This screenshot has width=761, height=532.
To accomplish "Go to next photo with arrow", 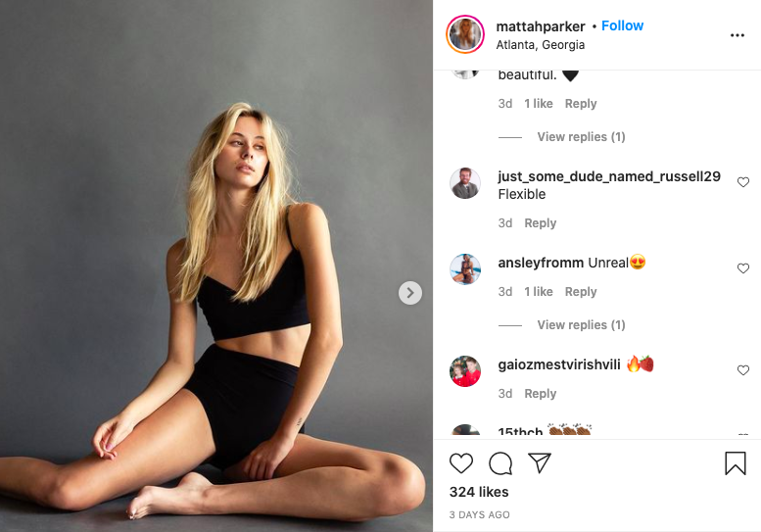I will [x=410, y=293].
